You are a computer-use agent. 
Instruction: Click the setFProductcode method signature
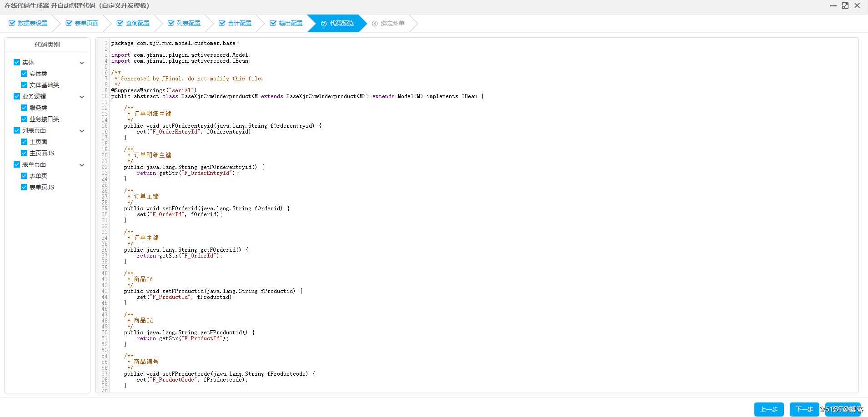tap(220, 374)
